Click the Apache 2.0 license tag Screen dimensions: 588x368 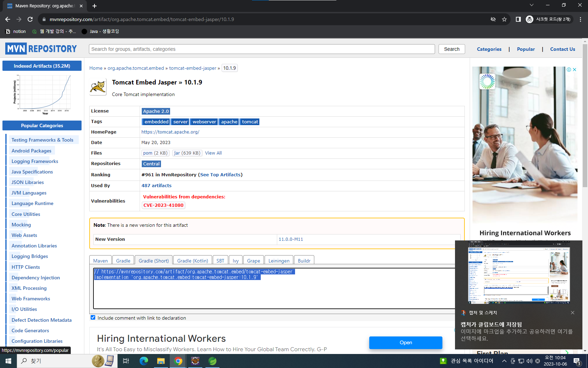coord(156,111)
